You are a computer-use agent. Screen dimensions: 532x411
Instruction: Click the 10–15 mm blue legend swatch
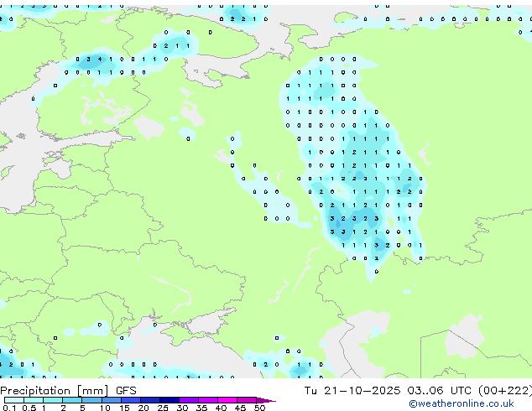coord(111,400)
